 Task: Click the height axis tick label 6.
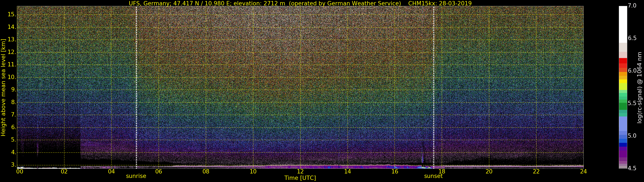(14, 127)
